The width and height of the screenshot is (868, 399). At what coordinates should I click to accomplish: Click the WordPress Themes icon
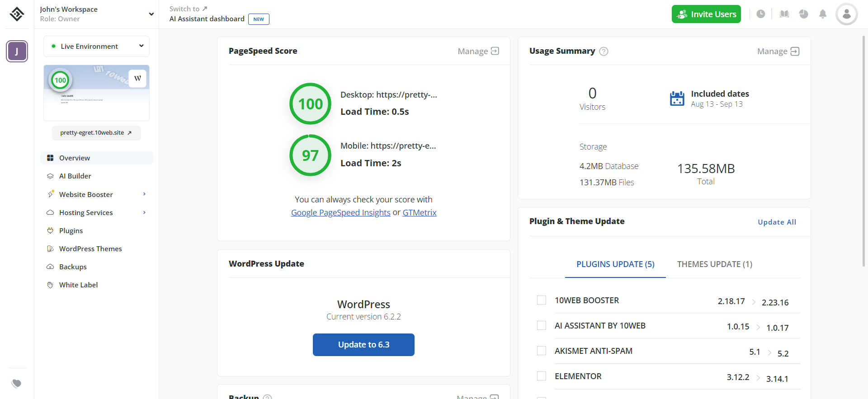pos(50,249)
